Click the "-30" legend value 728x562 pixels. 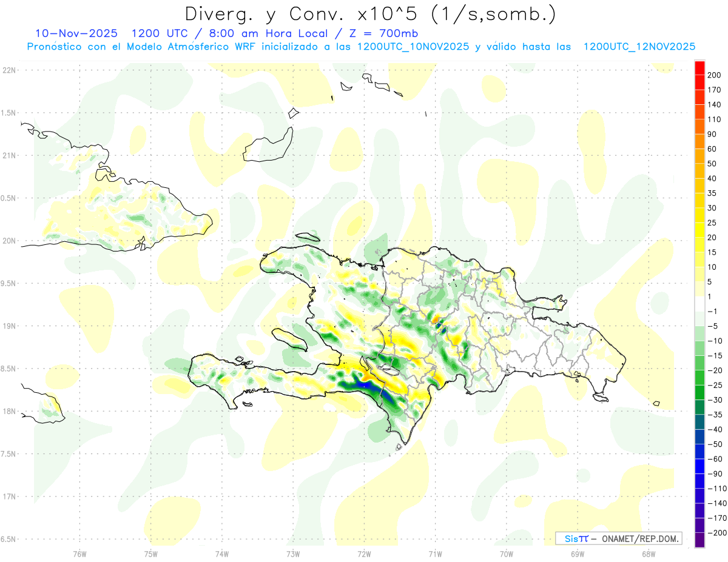715,400
